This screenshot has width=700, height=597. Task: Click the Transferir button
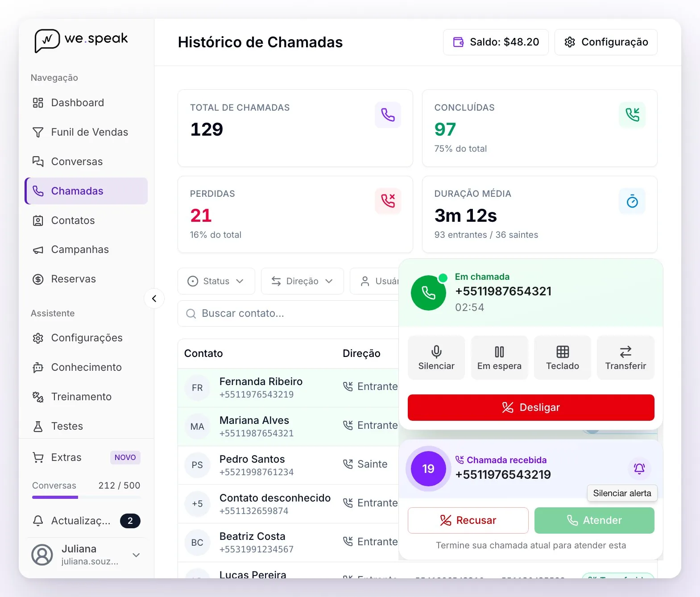[625, 358]
